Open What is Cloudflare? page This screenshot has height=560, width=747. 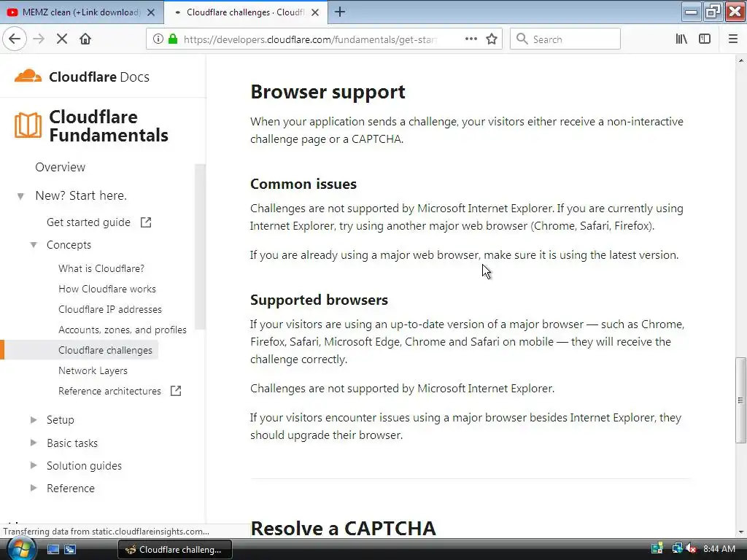coord(101,268)
